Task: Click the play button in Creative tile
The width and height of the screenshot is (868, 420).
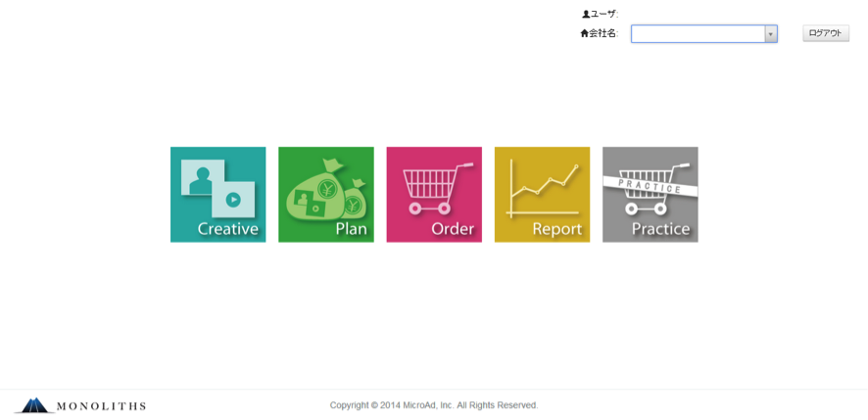Action: 233,200
